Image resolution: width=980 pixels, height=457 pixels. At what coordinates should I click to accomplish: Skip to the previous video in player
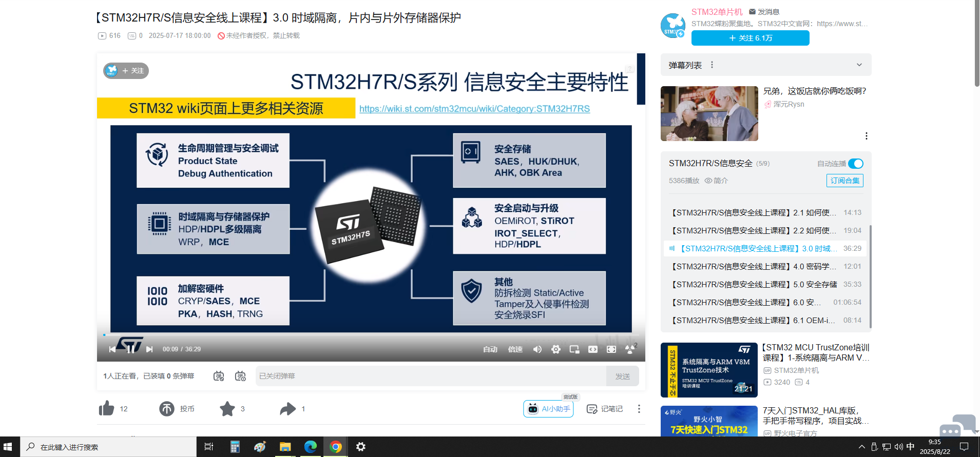pyautogui.click(x=112, y=349)
